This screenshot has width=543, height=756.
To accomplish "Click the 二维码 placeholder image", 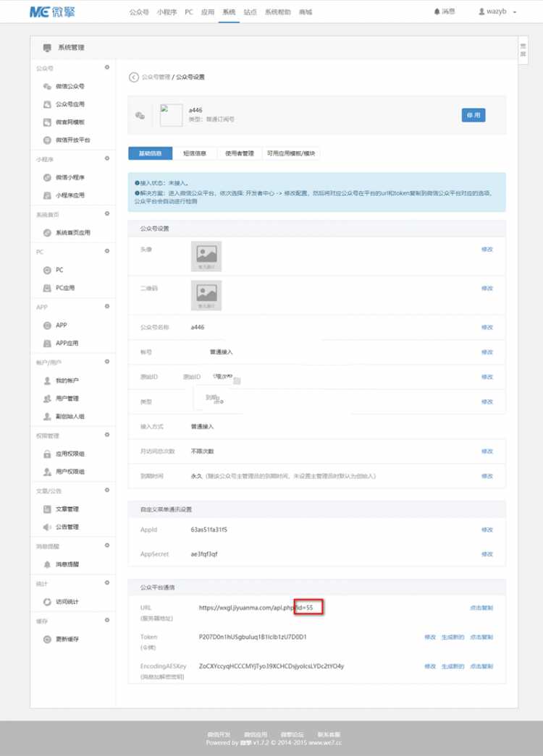I will coord(206,296).
